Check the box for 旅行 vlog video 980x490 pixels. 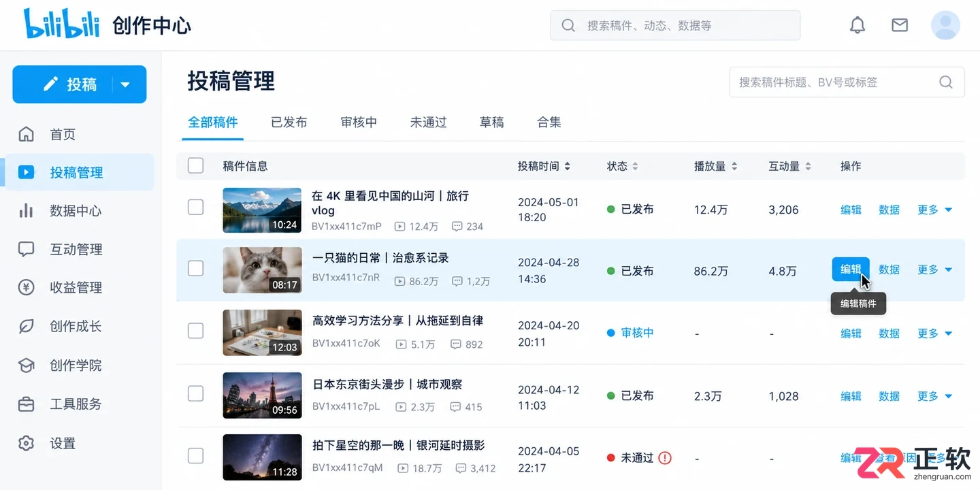point(195,207)
